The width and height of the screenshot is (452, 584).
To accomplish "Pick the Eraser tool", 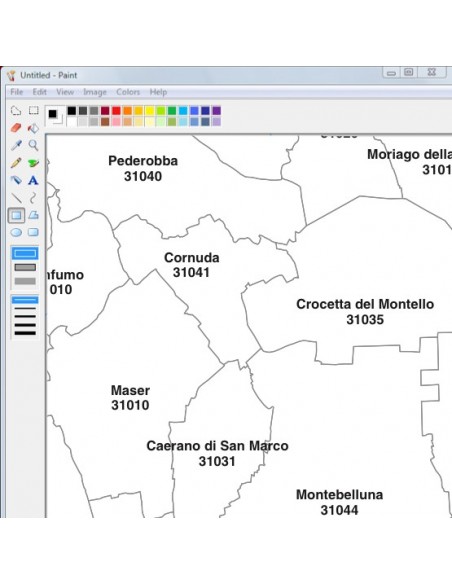I will 16,128.
